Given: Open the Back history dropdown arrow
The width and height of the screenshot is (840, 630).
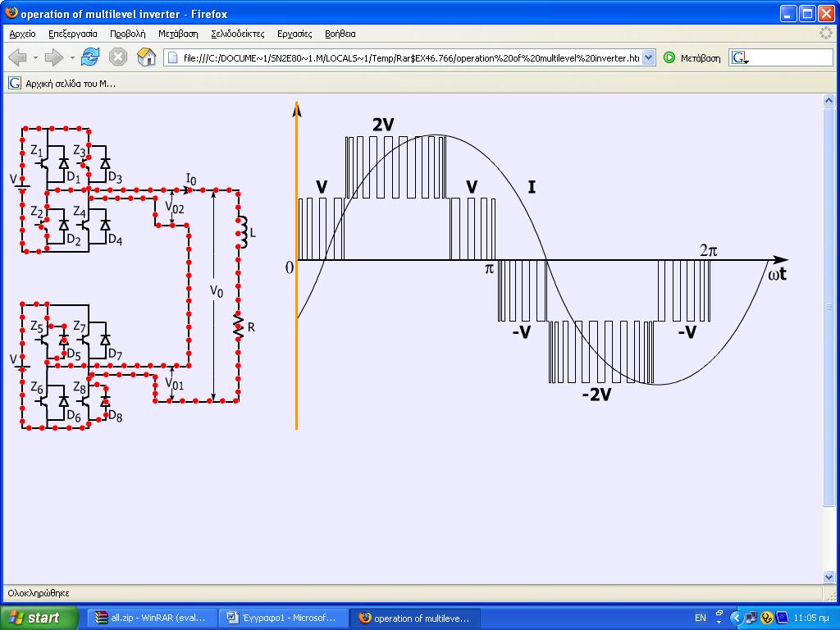Looking at the screenshot, I should (35, 57).
